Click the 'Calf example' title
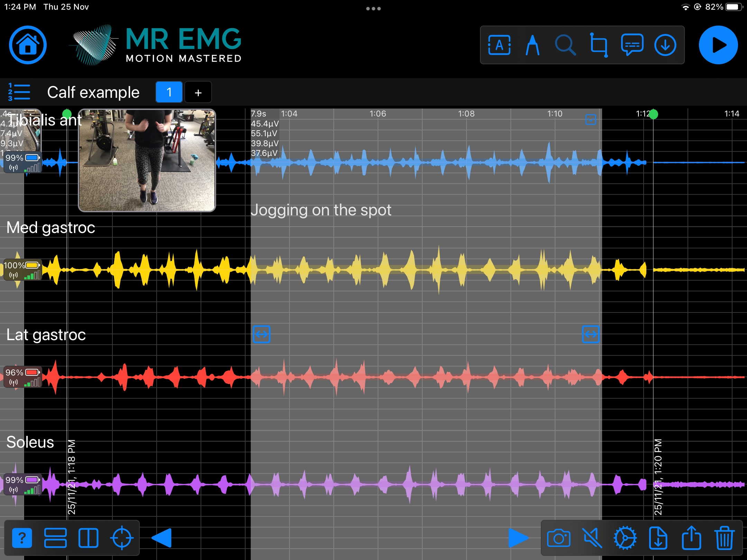 tap(93, 92)
